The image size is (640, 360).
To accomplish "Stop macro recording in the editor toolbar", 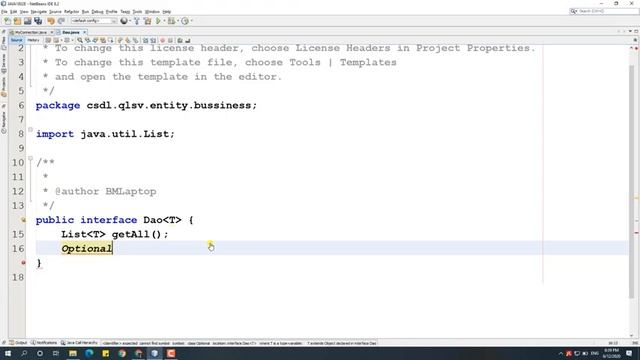I will (x=170, y=40).
